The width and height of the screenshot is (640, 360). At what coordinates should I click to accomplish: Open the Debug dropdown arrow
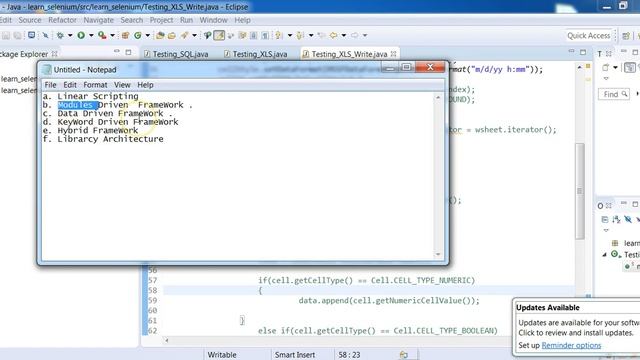(70, 36)
